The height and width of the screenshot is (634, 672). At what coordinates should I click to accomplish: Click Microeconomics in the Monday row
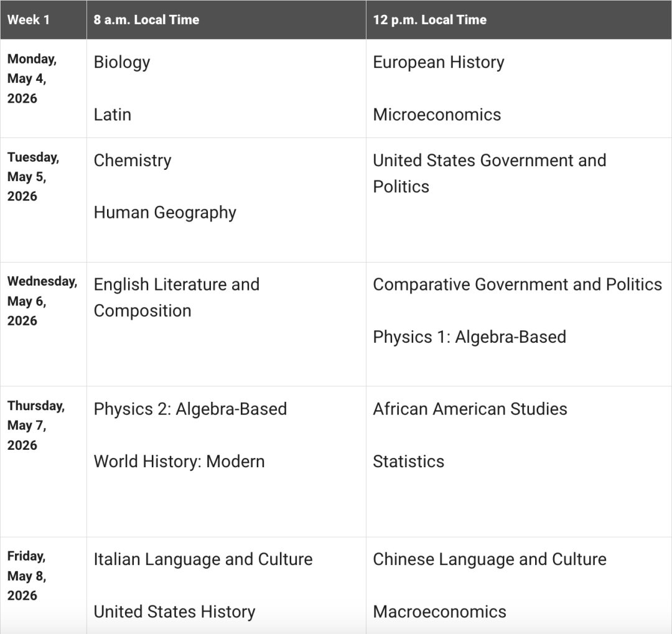437,114
